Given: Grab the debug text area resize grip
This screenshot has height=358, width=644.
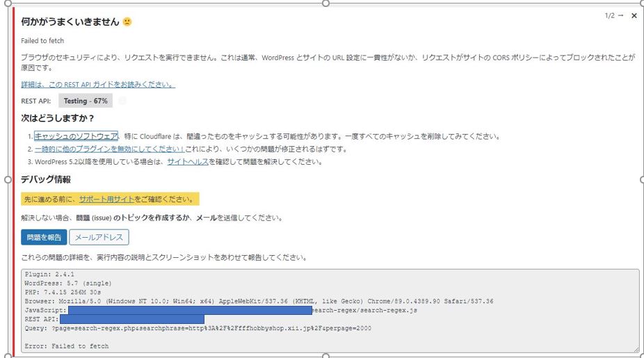Looking at the screenshot, I should coord(635,348).
